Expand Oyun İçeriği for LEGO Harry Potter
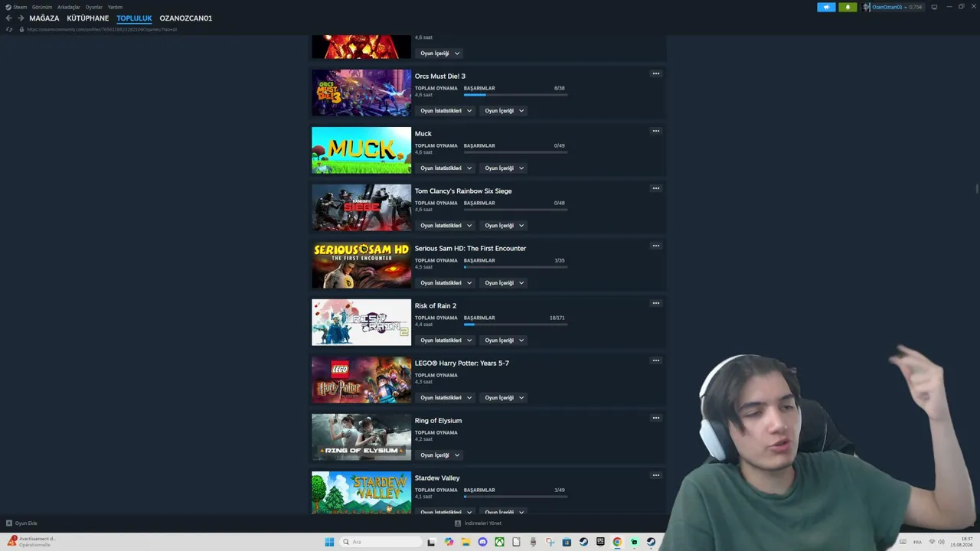 504,398
